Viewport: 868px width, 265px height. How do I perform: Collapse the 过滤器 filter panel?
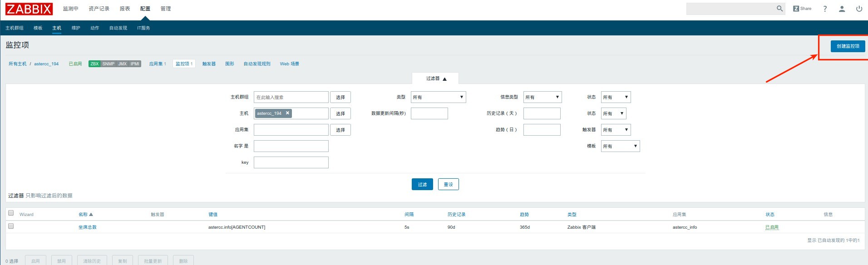(436, 79)
